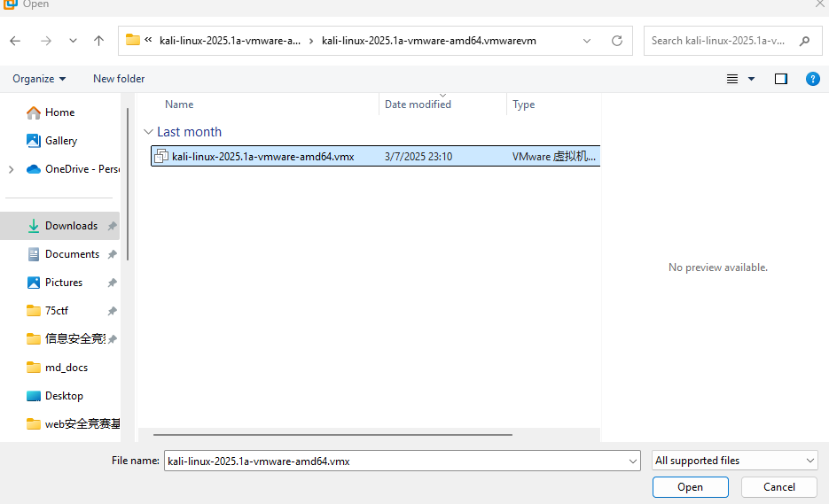Go forward with the right arrow button
Image resolution: width=829 pixels, height=504 pixels.
click(46, 41)
